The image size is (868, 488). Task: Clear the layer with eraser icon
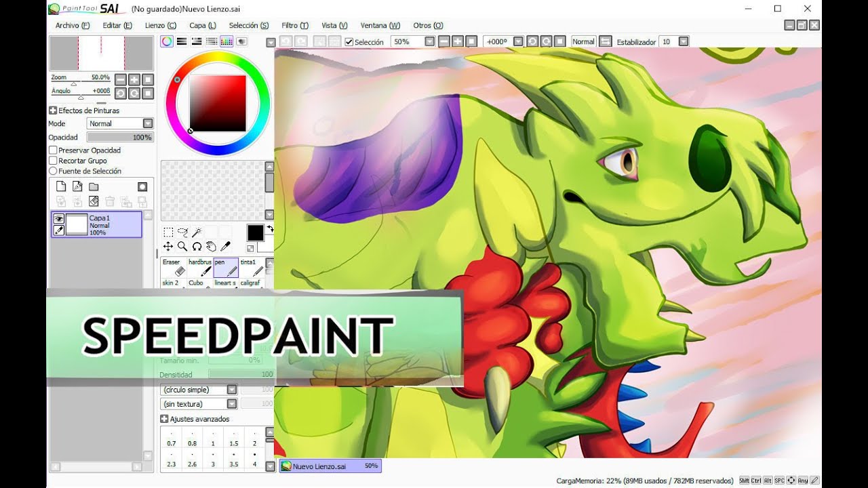[94, 201]
